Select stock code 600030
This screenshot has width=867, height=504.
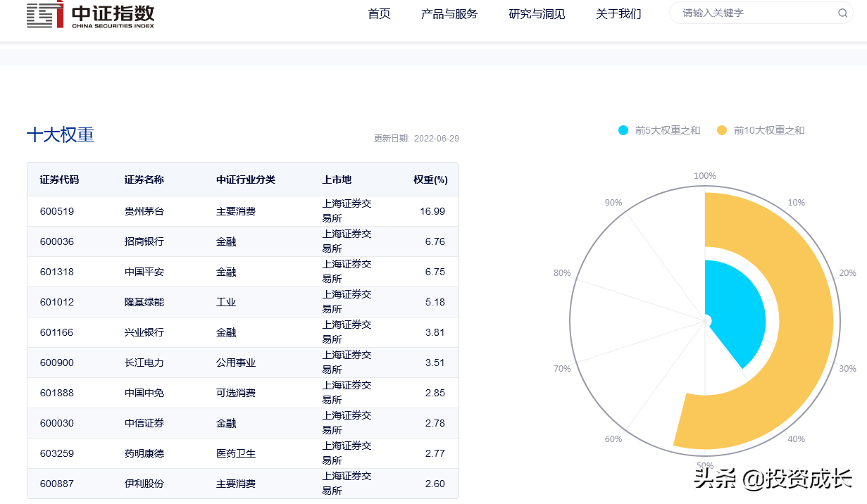[57, 423]
